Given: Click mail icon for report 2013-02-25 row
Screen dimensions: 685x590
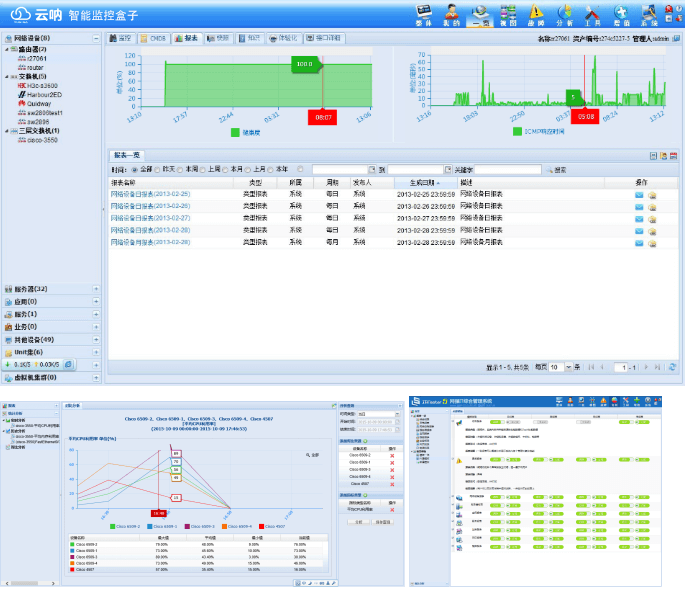Looking at the screenshot, I should click(x=639, y=194).
